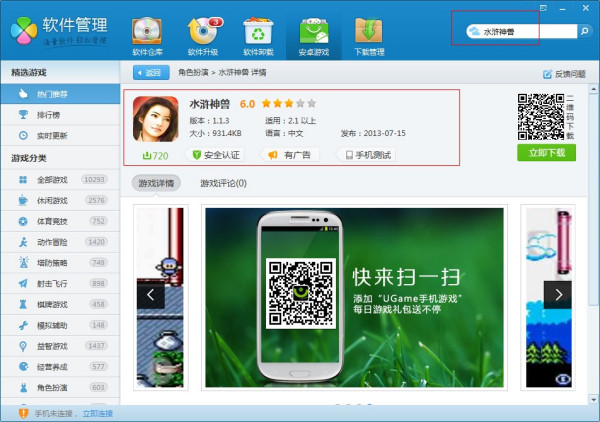Viewport: 600px width, 422px height.
Task: Click the trophy icon beside 排行榜
Action: [x=23, y=114]
